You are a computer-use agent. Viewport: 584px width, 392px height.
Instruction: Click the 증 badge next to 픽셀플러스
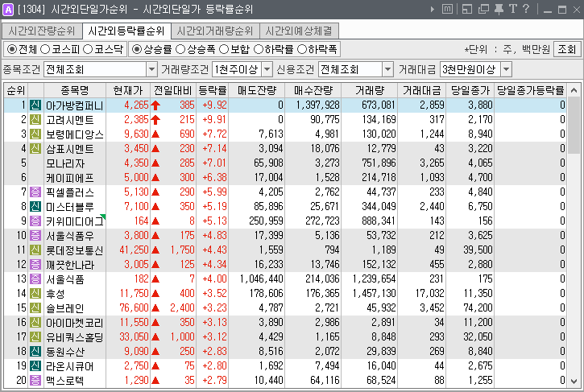click(x=35, y=192)
